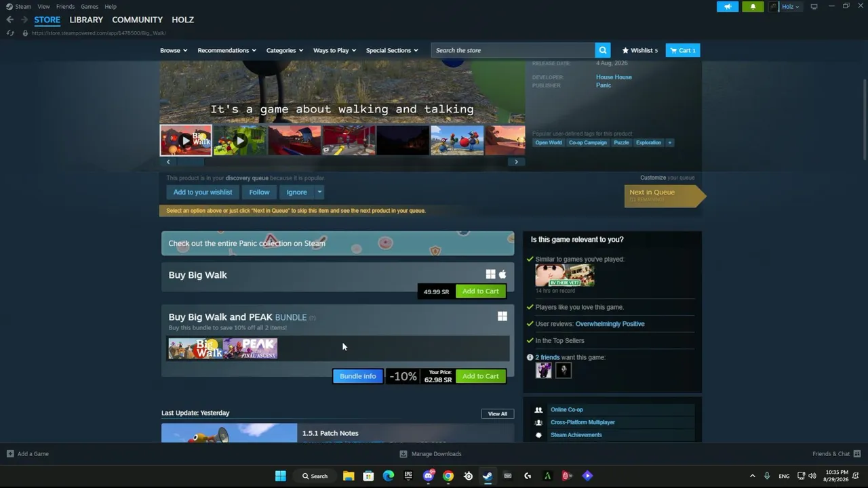Click the media strip left arrow
The height and width of the screenshot is (488, 868).
[x=168, y=162]
